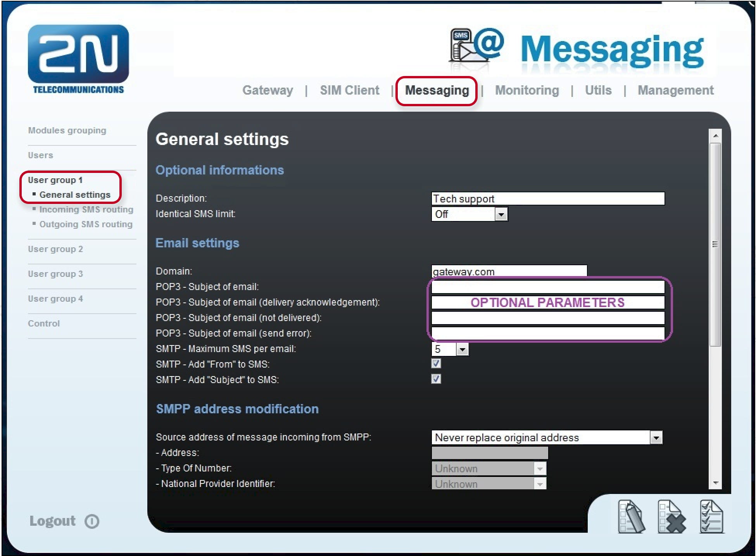Expand User group 4

point(55,299)
